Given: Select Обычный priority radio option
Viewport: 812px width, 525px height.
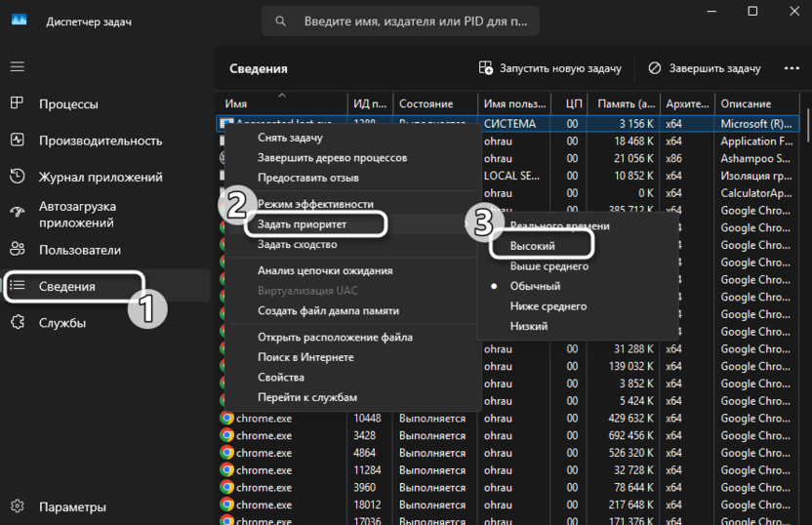Looking at the screenshot, I should [535, 286].
